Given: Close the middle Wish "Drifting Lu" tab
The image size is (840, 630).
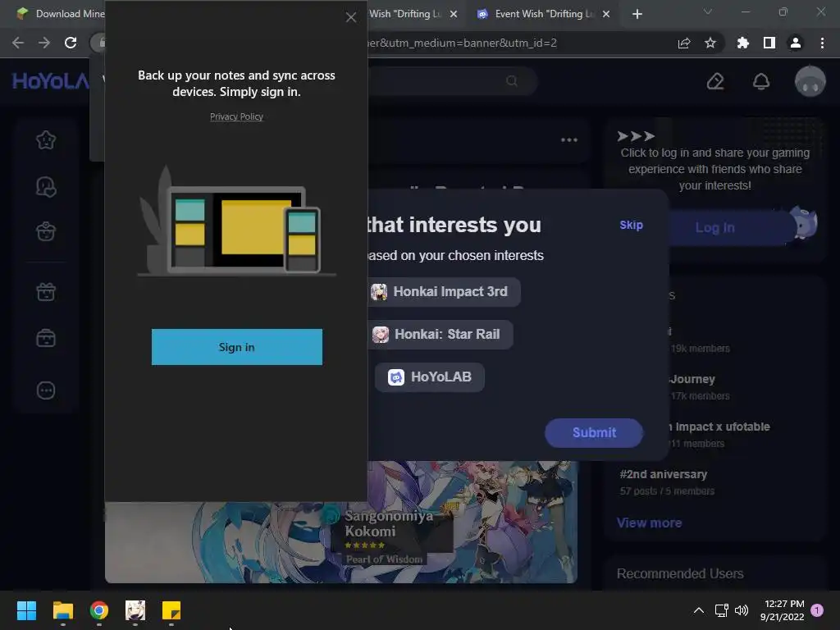Looking at the screenshot, I should click(454, 14).
